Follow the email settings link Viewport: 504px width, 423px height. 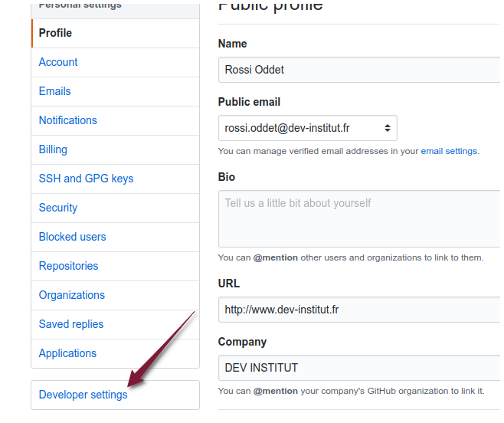(x=449, y=151)
